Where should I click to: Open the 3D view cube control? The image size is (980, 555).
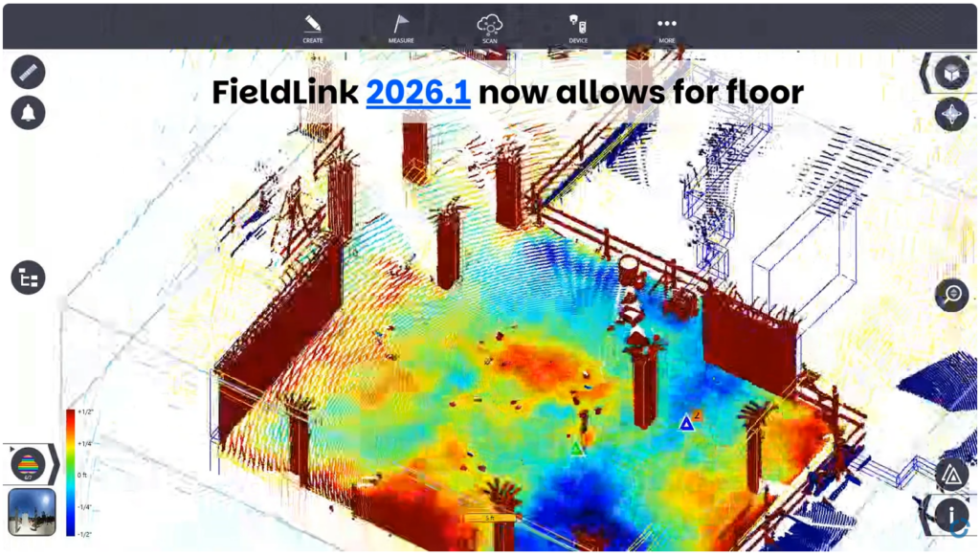coord(951,73)
